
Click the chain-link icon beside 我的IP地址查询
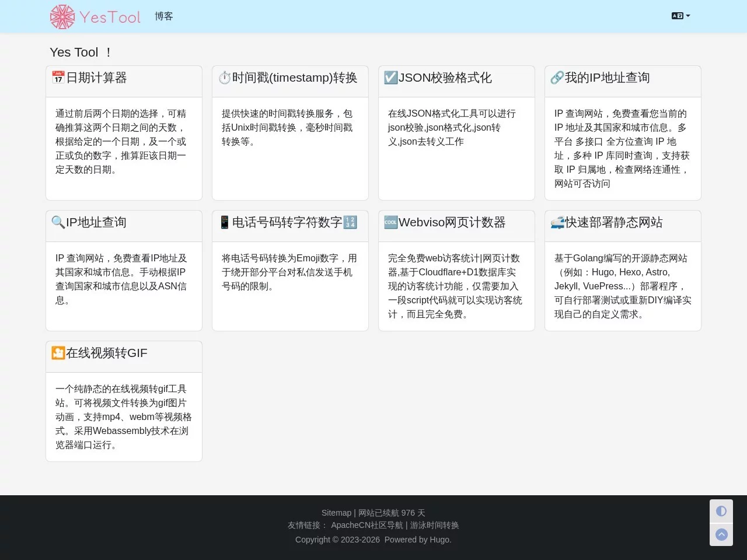(557, 78)
